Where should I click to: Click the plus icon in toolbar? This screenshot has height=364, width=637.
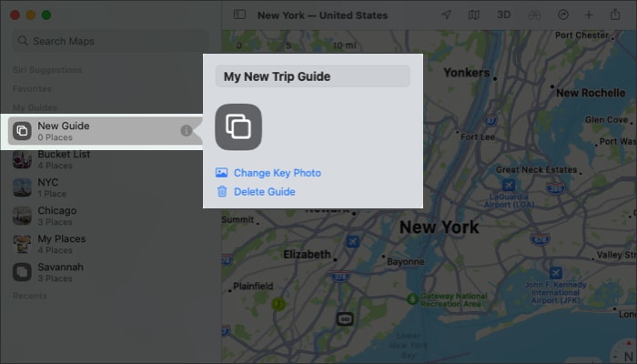coord(589,15)
